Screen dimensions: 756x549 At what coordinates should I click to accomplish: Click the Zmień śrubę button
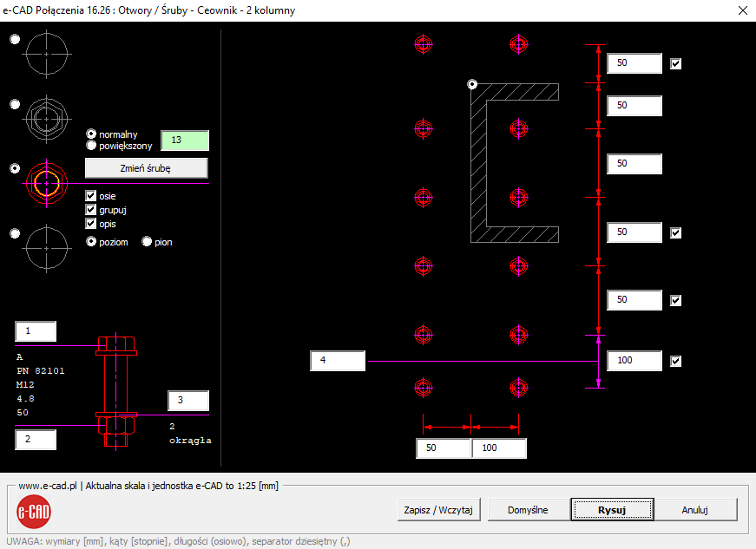point(147,168)
